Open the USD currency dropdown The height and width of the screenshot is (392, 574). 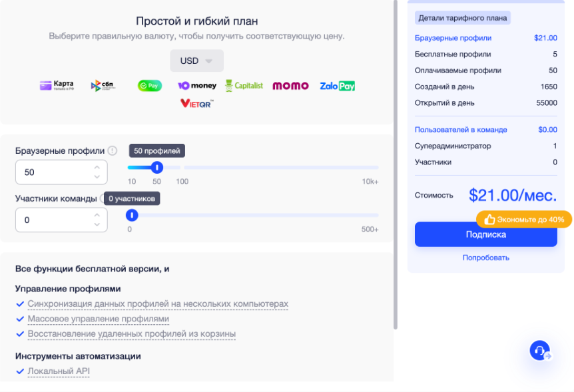(196, 61)
